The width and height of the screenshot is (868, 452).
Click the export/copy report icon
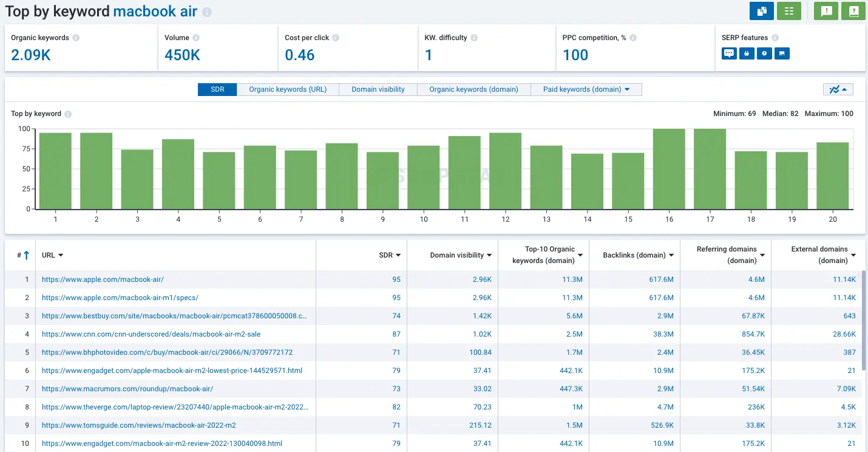pos(762,11)
